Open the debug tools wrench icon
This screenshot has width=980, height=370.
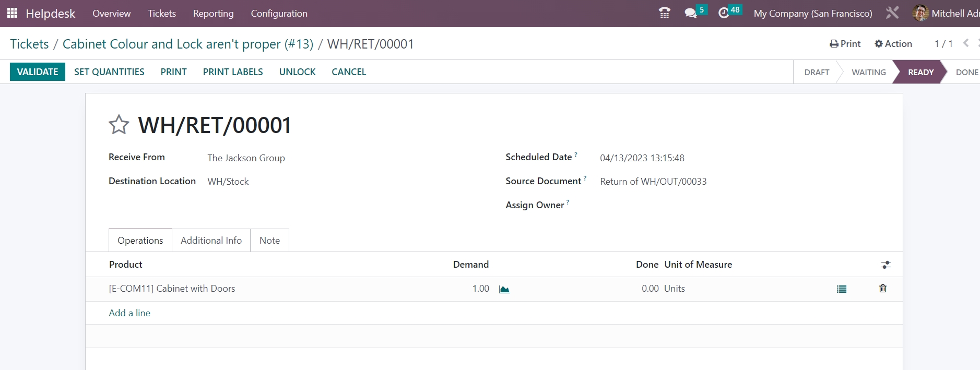892,13
